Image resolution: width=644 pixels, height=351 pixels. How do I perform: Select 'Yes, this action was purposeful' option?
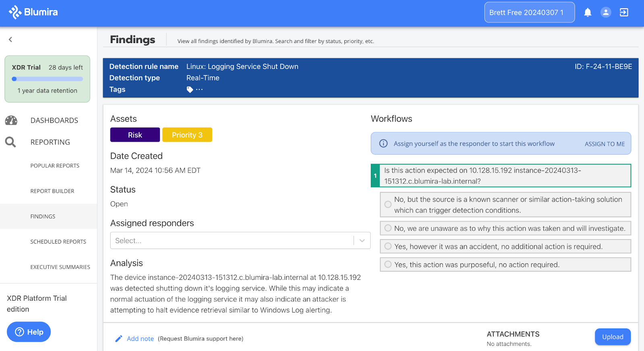(x=506, y=264)
